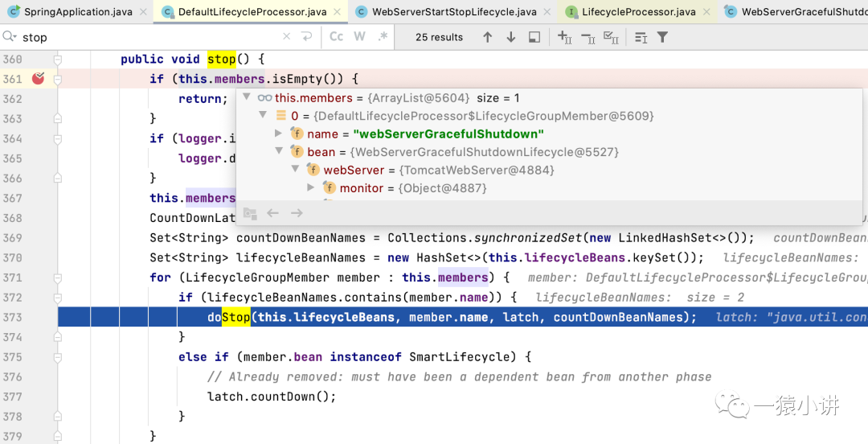Add selection for next occurrence

[565, 37]
